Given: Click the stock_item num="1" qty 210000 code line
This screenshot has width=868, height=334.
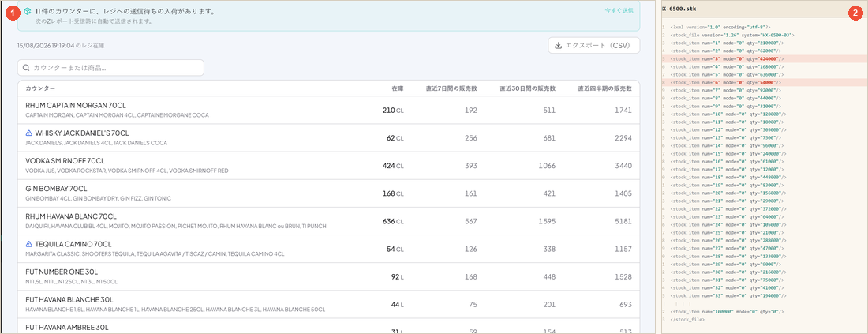Looking at the screenshot, I should click(x=726, y=43).
